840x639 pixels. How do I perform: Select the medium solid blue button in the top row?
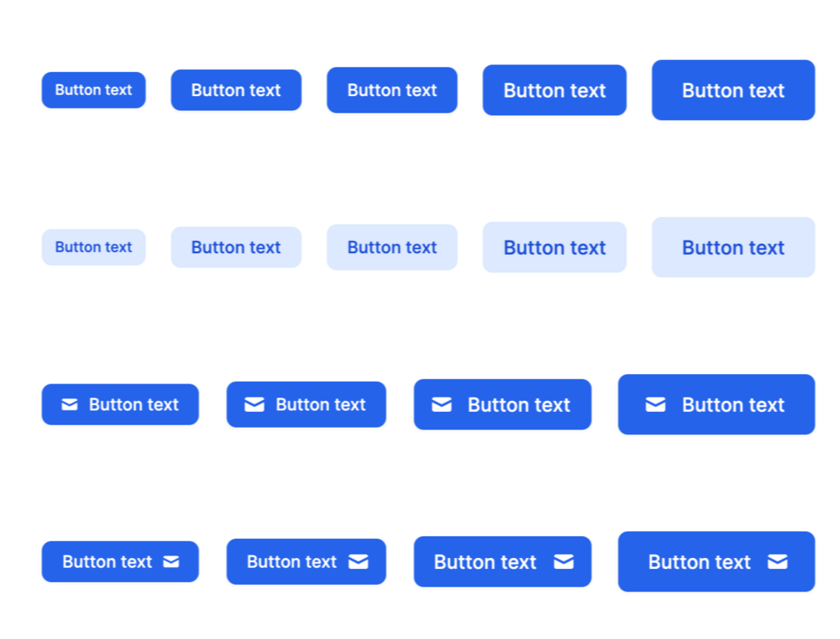pos(392,90)
